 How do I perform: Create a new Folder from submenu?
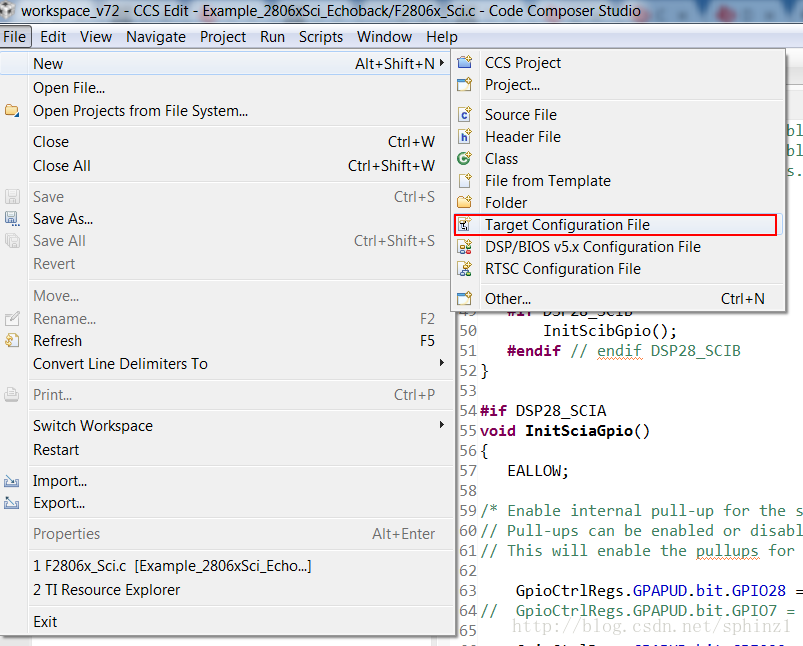coord(618,203)
